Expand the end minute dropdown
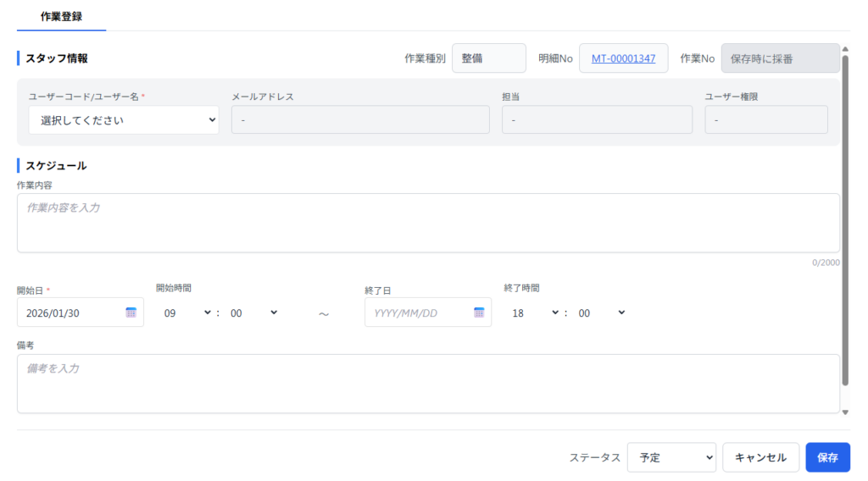This screenshot has height=481, width=868. coord(601,312)
